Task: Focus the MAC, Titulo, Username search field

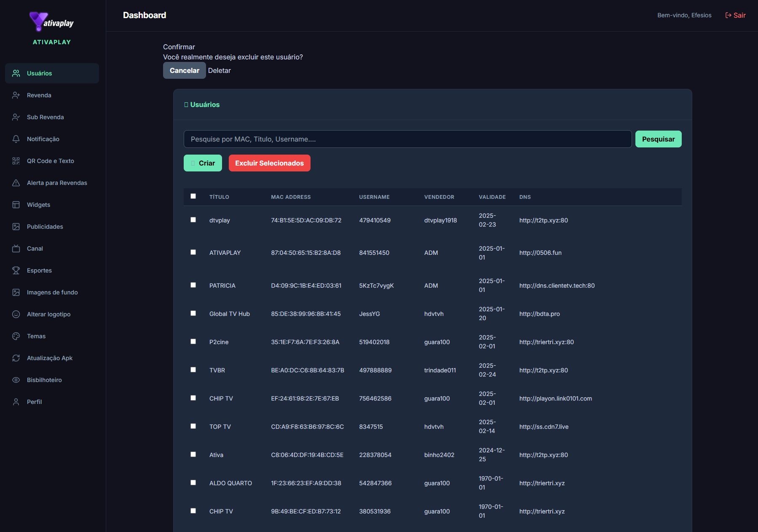Action: (407, 139)
